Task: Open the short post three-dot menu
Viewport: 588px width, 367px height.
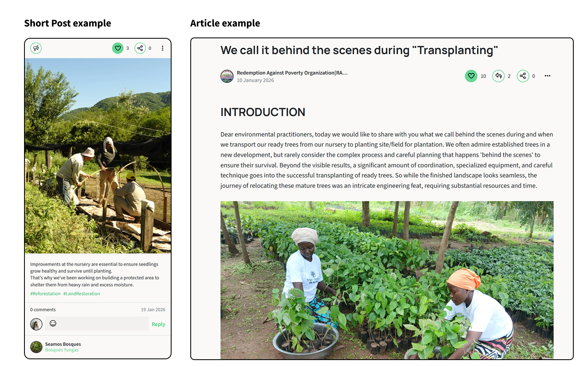Action: [163, 48]
